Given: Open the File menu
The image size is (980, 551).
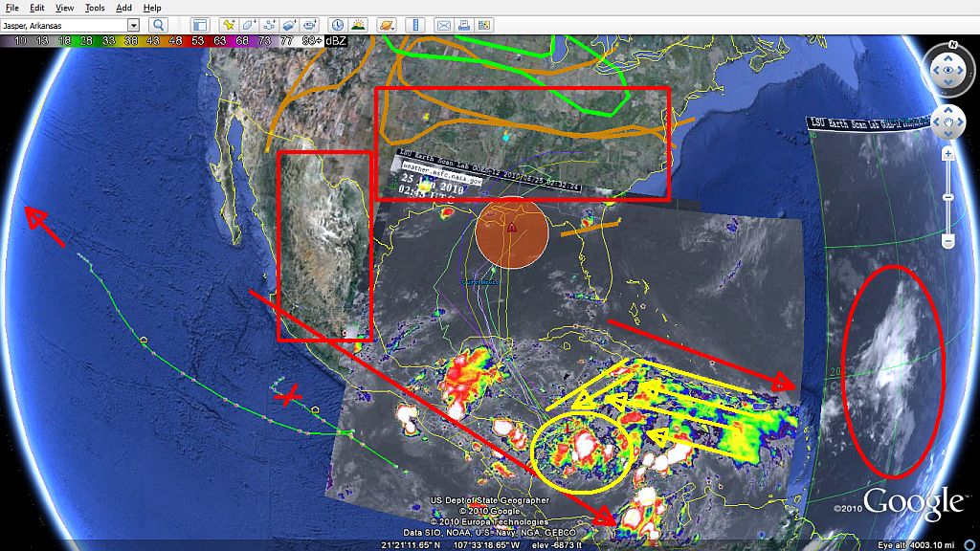Looking at the screenshot, I should [x=11, y=8].
